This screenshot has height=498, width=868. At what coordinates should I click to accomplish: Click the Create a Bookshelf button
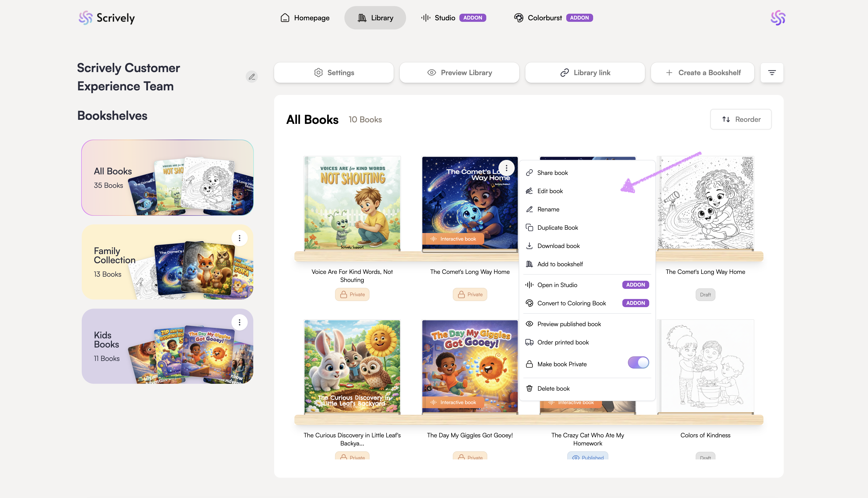pyautogui.click(x=703, y=73)
